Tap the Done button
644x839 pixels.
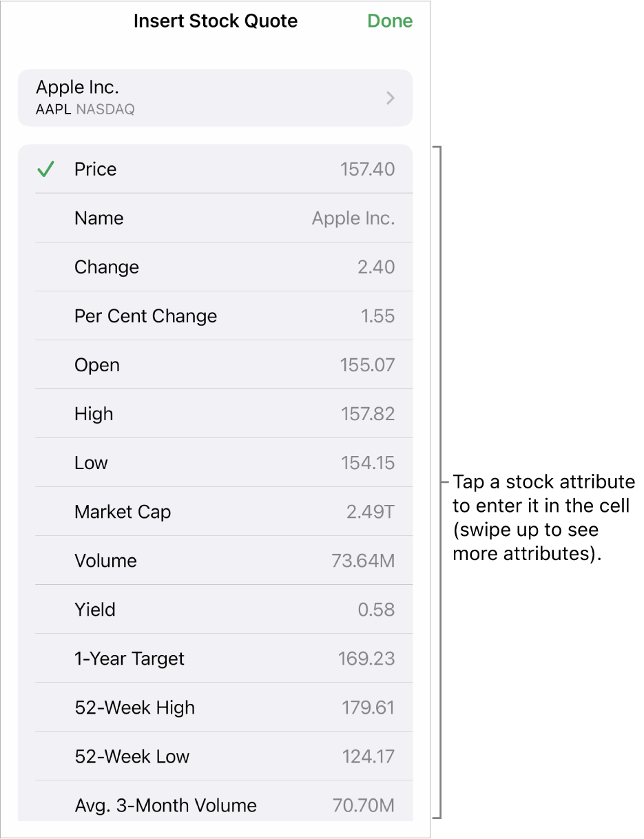click(x=390, y=21)
